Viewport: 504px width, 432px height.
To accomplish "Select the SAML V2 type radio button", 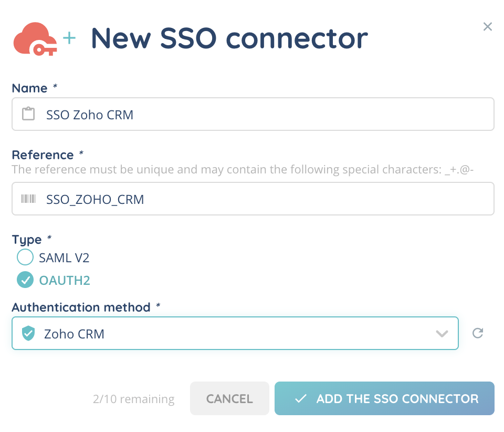I will [25, 258].
